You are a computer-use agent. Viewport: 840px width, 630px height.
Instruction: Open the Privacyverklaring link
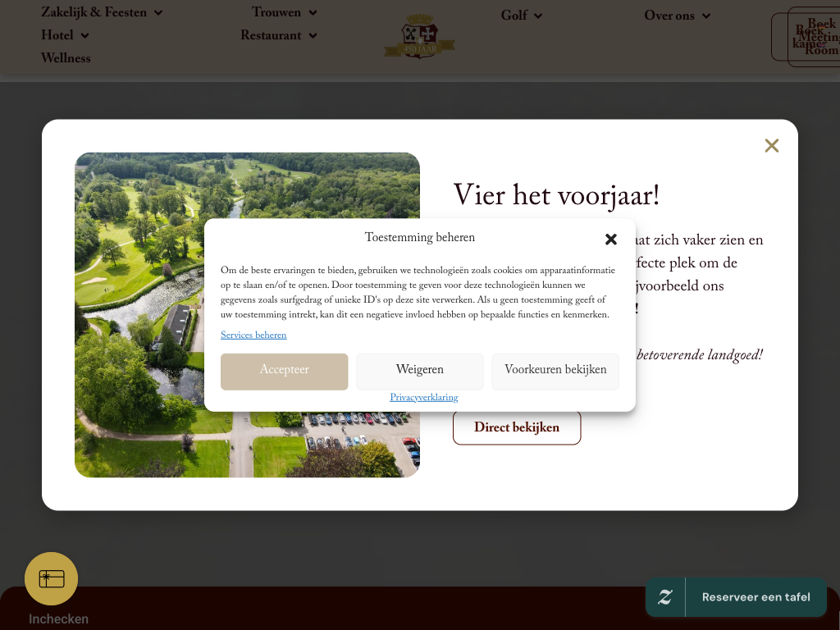pyautogui.click(x=423, y=398)
